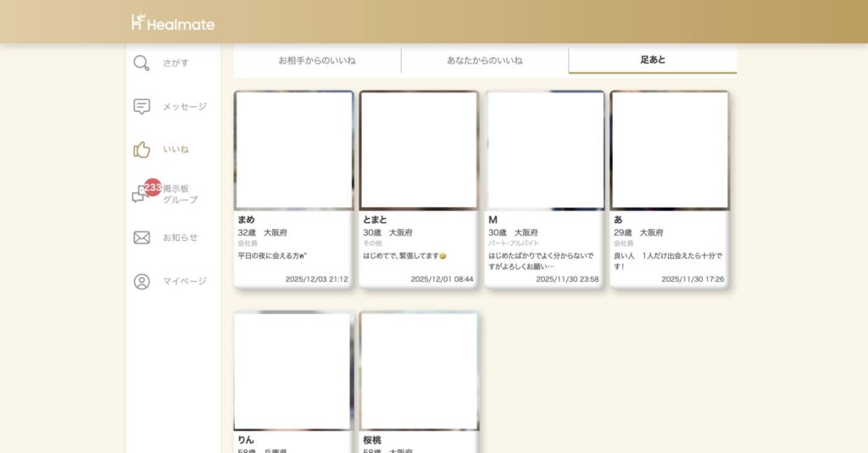The width and height of the screenshot is (868, 453).
Task: Select the thumbs-up likes icon
Action: coord(142,150)
